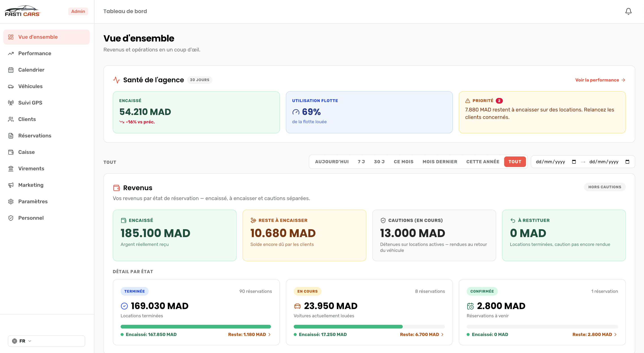Image resolution: width=644 pixels, height=353 pixels.
Task: Click the Calendrier calendar icon
Action: [x=11, y=70]
